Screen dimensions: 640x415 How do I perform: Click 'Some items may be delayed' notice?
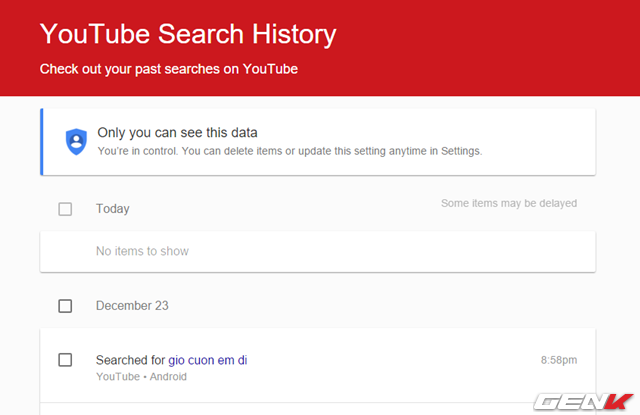pos(509,203)
